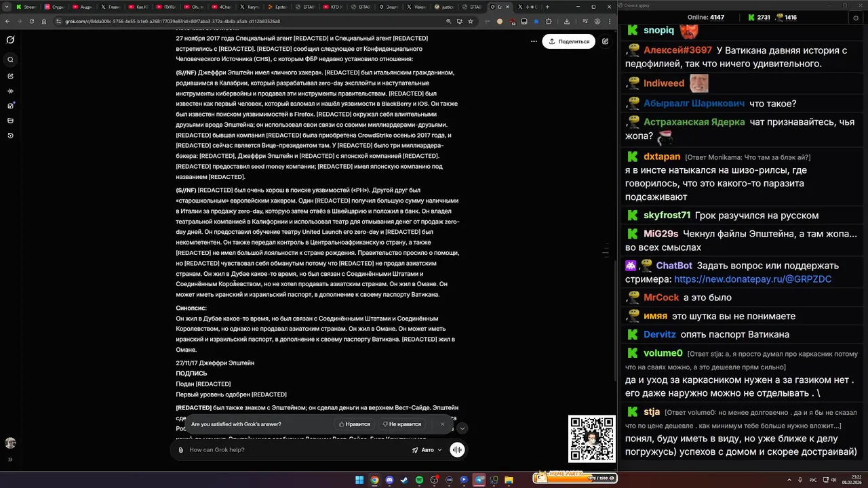Open Chrome three-dot menu
Screen dimensions: 868x488
pyautogui.click(x=608, y=21)
